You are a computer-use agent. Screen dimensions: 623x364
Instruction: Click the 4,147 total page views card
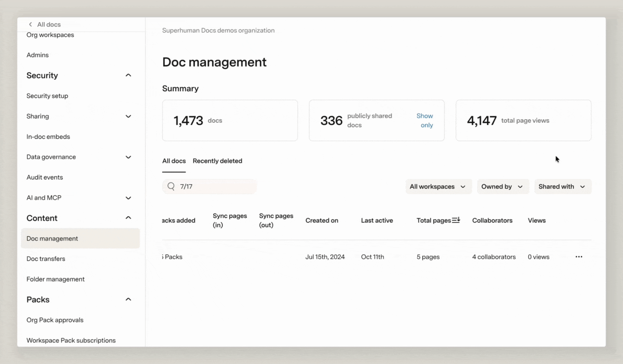pyautogui.click(x=523, y=120)
